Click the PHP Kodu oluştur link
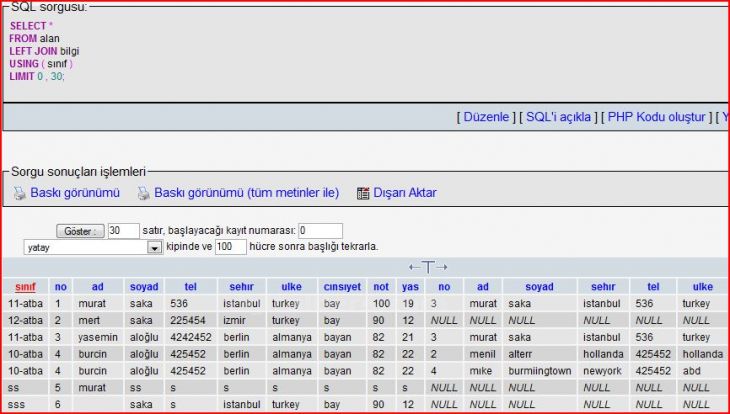 click(658, 117)
